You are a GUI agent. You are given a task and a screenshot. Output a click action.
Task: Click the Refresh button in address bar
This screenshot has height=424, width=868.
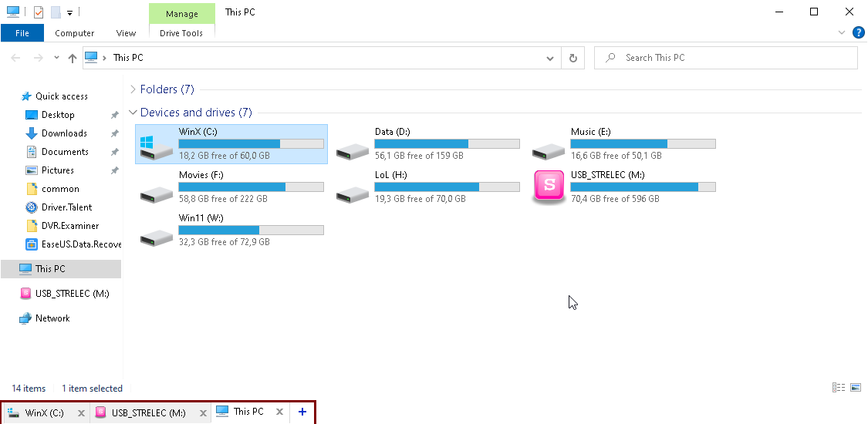point(573,58)
